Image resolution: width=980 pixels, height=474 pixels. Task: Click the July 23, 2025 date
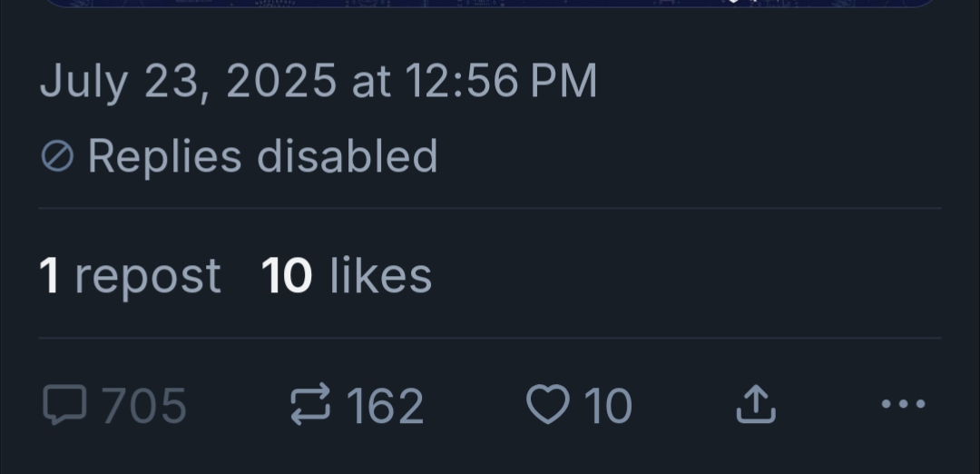click(188, 83)
